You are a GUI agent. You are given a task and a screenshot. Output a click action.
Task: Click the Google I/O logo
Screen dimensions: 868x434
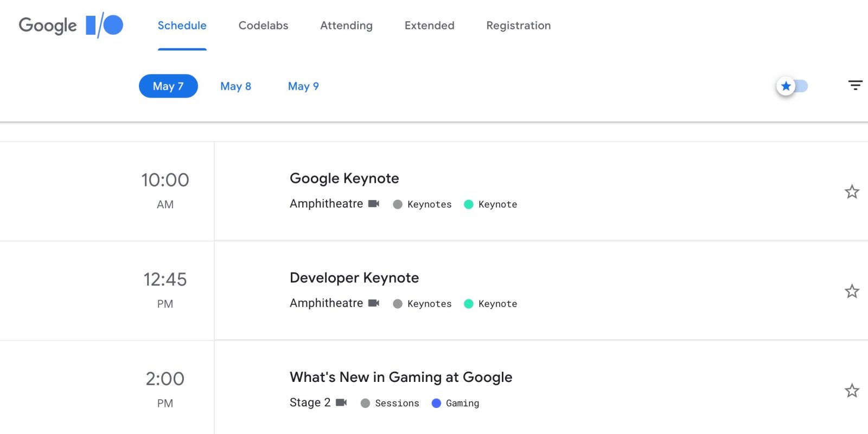71,25
